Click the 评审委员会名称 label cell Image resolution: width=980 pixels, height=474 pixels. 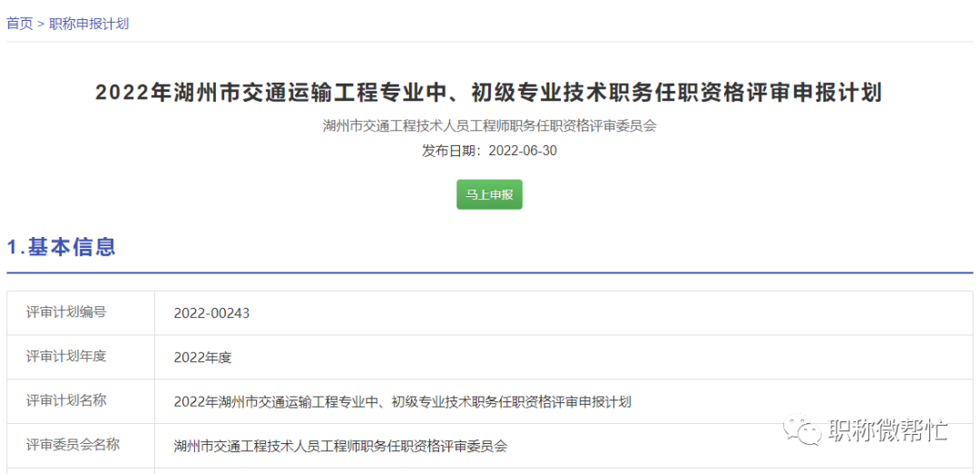[x=82, y=446]
